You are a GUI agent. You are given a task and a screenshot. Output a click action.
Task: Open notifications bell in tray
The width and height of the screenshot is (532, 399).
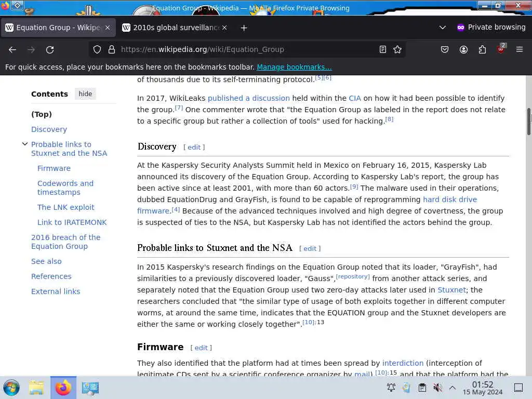(x=391, y=388)
